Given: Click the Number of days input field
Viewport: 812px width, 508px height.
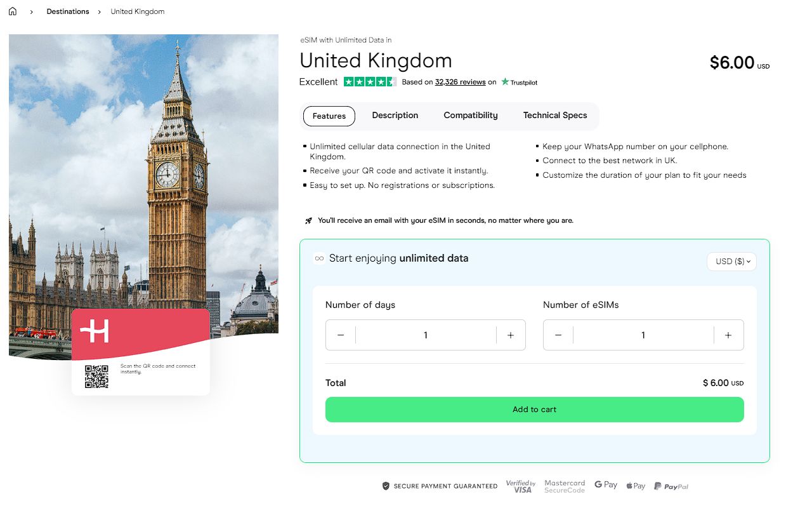Looking at the screenshot, I should 425,335.
